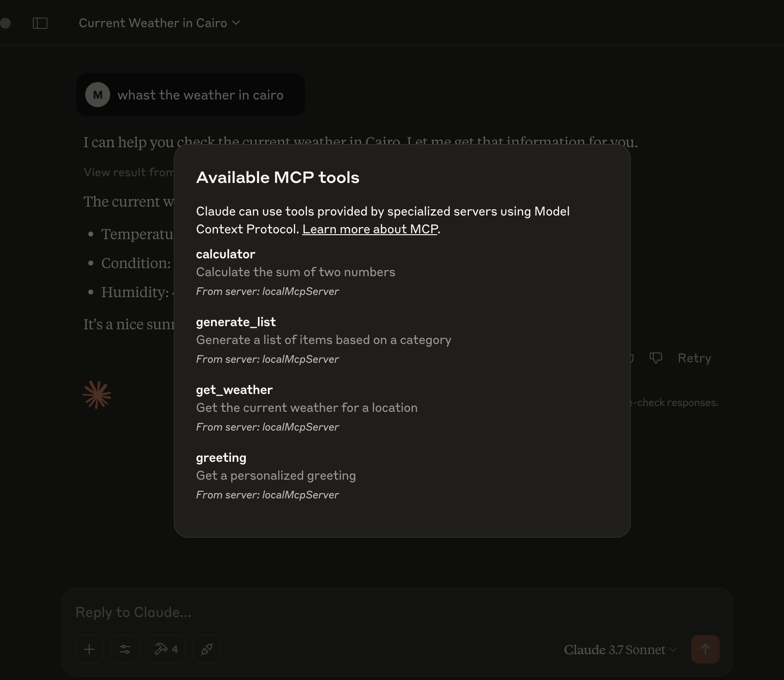Click 'whast the weather in cairo' message
Screen dimensions: 784x680
(x=200, y=95)
